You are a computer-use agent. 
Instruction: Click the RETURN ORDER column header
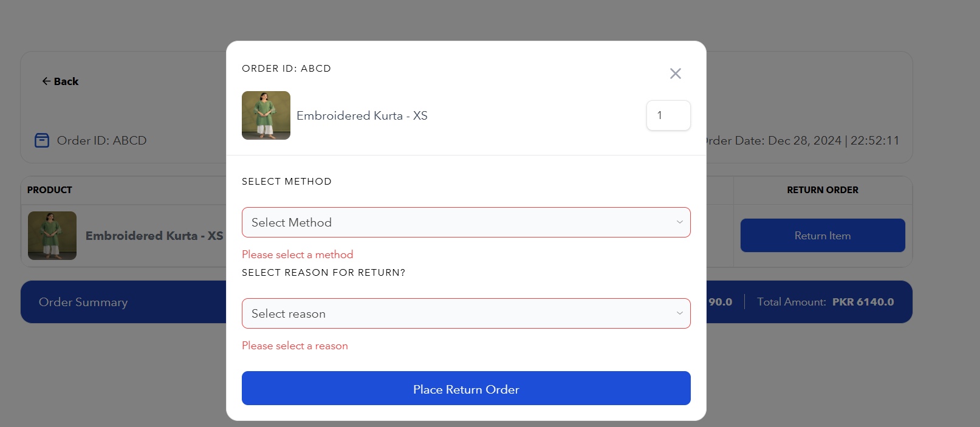(823, 190)
